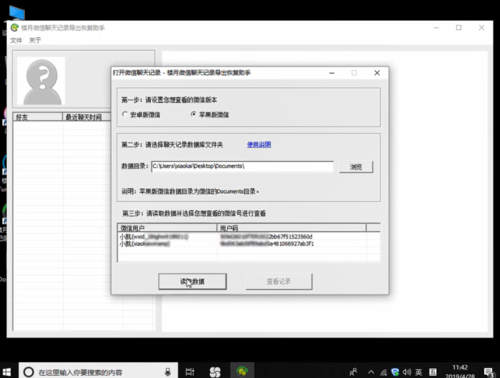
Task: Select the 安卓版微信 radio option
Action: (141, 114)
